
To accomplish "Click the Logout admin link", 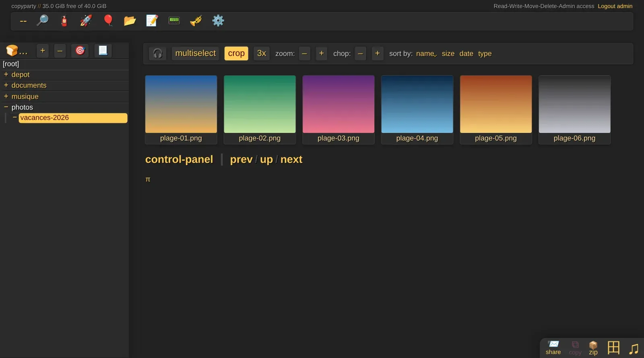I will 615,6.
